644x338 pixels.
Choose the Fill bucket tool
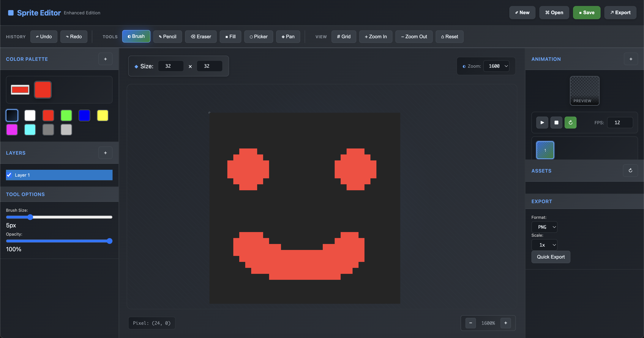pyautogui.click(x=230, y=37)
